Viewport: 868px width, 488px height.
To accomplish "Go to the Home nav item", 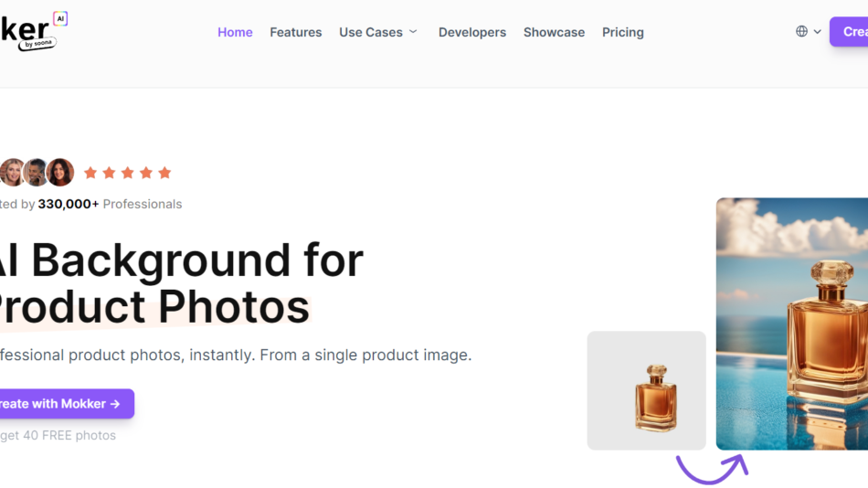I will [235, 32].
